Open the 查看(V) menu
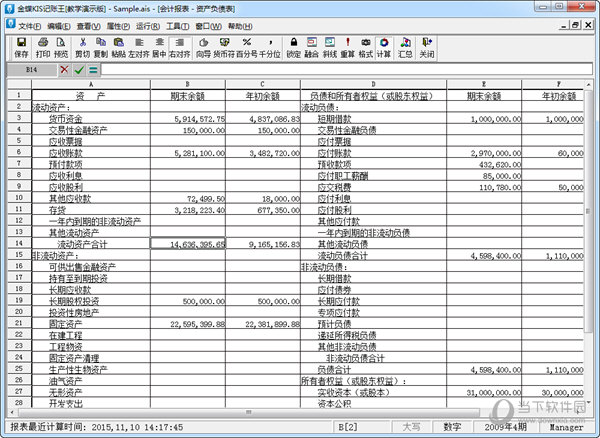600x438 pixels. (x=88, y=26)
